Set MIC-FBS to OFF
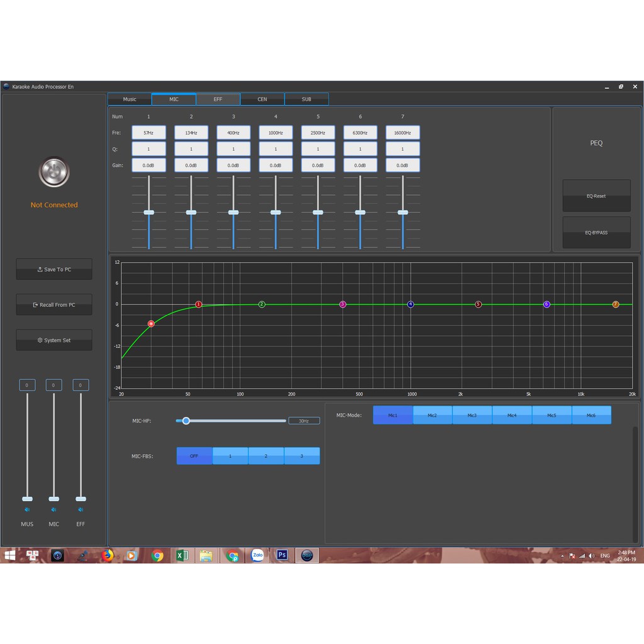This screenshot has height=644, width=644. point(194,456)
